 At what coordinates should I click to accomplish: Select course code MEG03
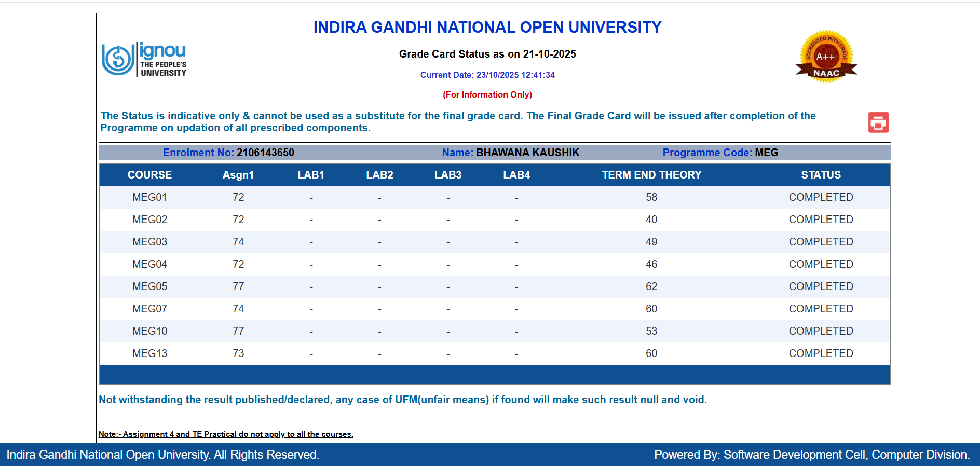coord(149,242)
